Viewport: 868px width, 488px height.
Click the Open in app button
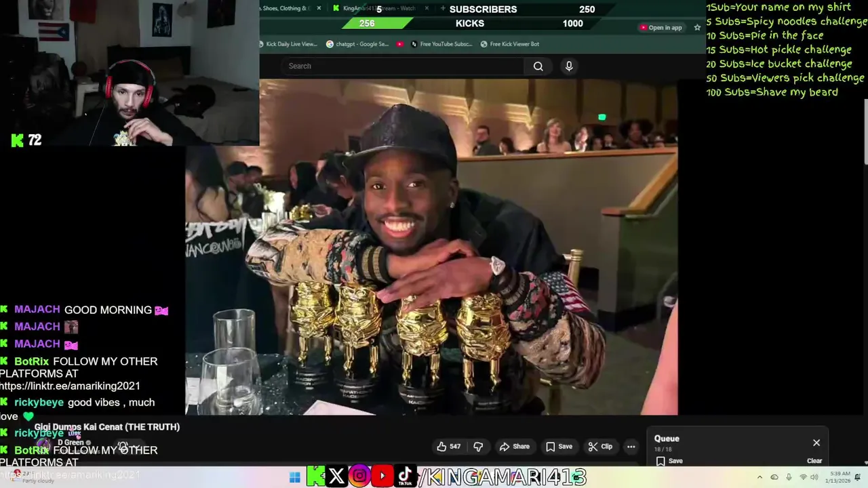660,28
